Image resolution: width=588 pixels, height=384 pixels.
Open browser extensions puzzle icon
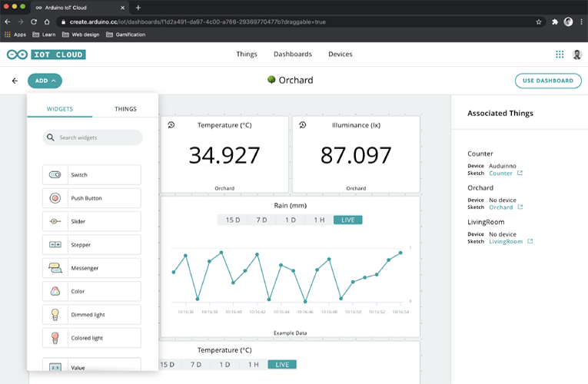(555, 22)
